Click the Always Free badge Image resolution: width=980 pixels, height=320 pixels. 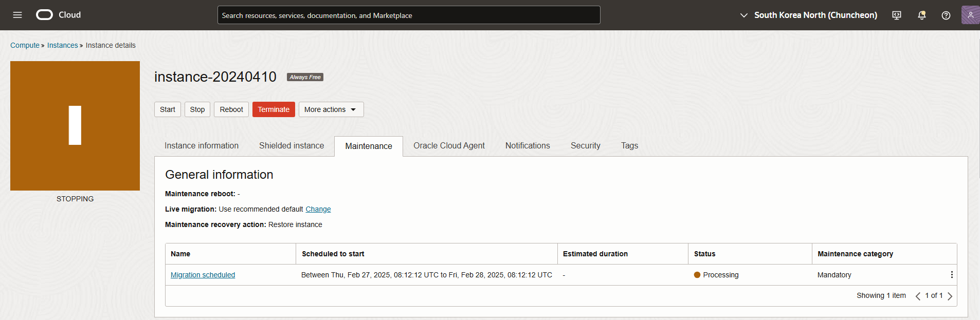[305, 77]
